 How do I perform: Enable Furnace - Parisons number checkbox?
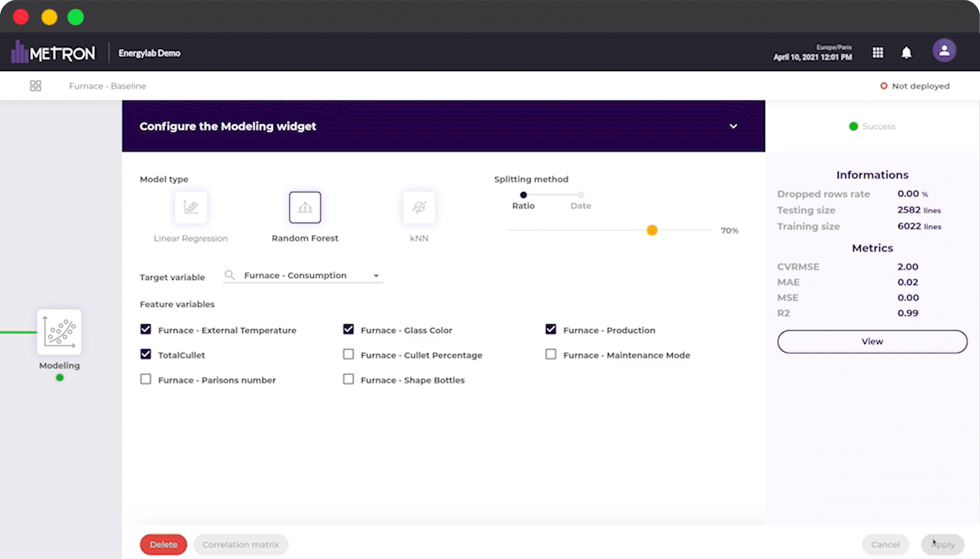point(146,379)
